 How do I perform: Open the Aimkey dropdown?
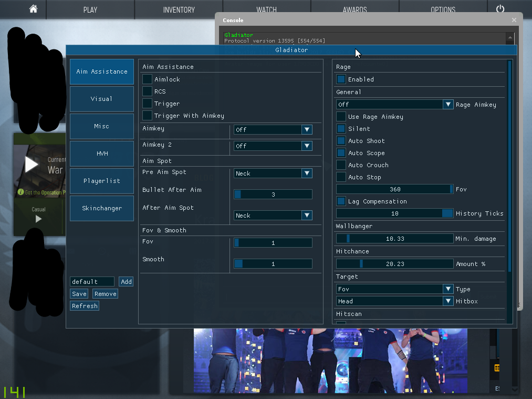[273, 130]
